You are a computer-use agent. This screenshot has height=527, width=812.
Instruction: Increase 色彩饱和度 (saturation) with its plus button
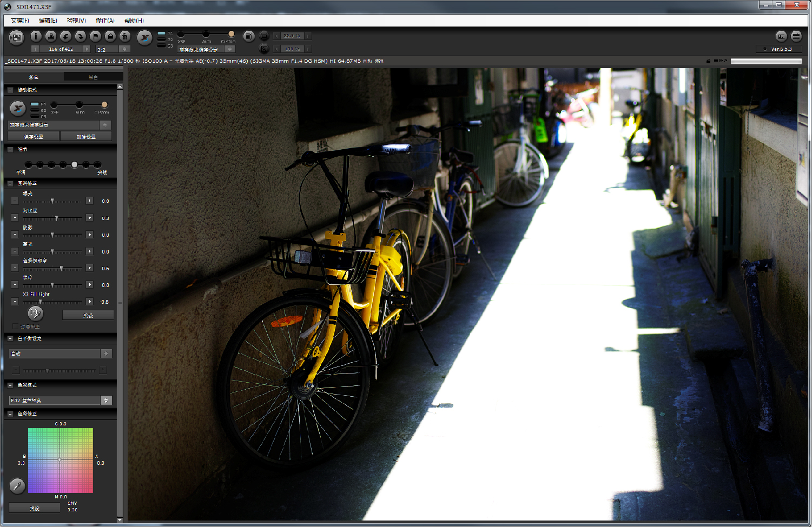pos(89,268)
